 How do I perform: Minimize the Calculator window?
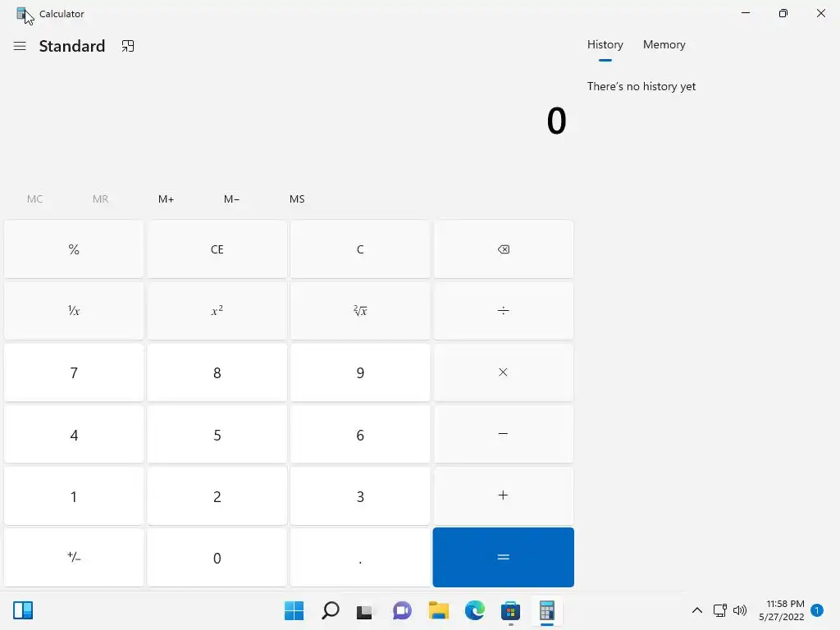point(745,13)
